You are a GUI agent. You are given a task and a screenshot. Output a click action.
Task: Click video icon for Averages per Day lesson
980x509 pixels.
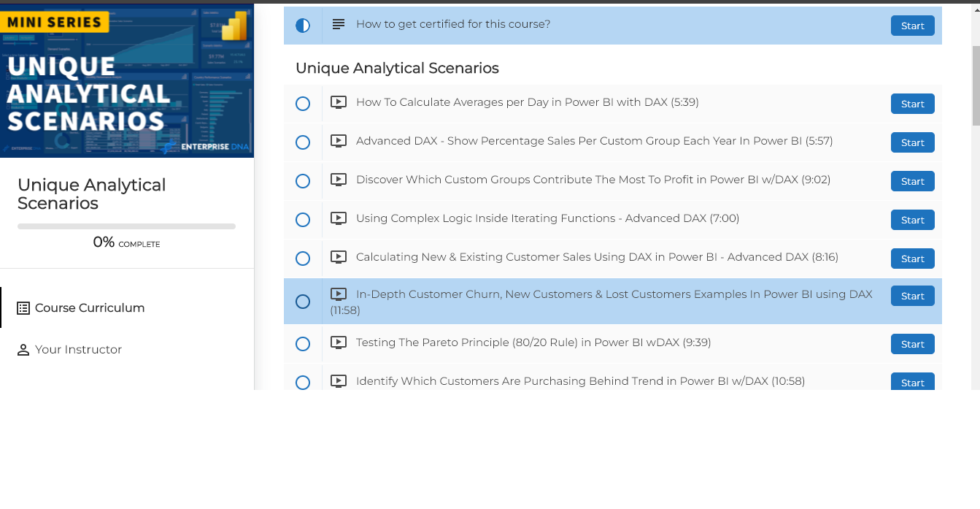339,103
